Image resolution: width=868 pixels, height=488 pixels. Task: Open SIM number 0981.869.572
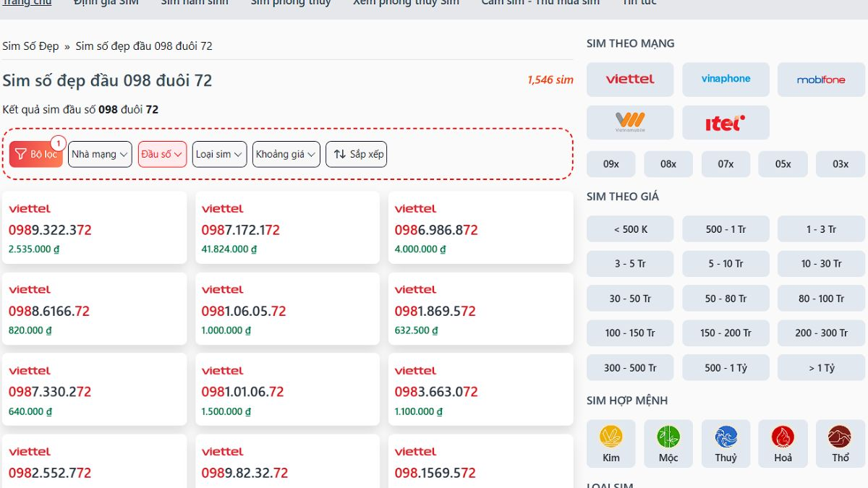click(480, 309)
